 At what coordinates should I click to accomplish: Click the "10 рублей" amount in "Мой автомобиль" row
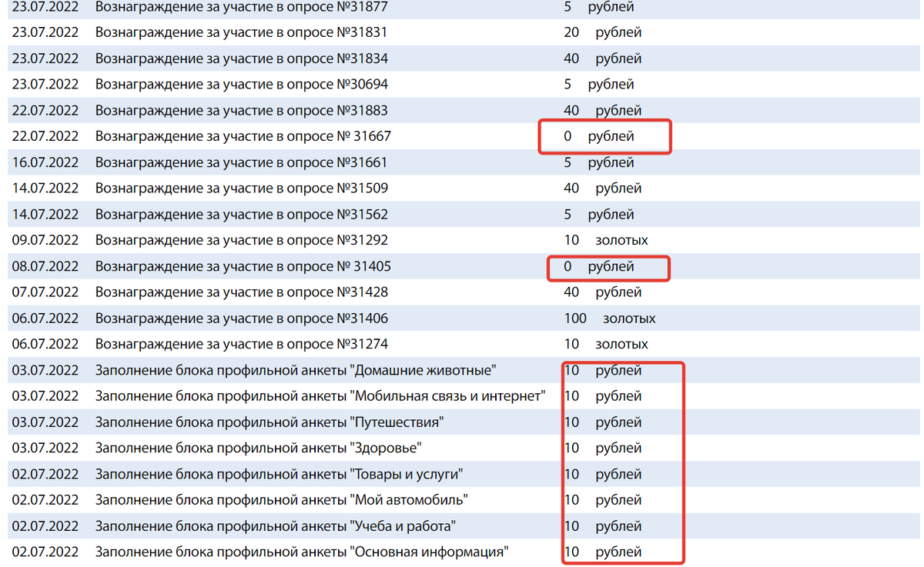[x=603, y=500]
